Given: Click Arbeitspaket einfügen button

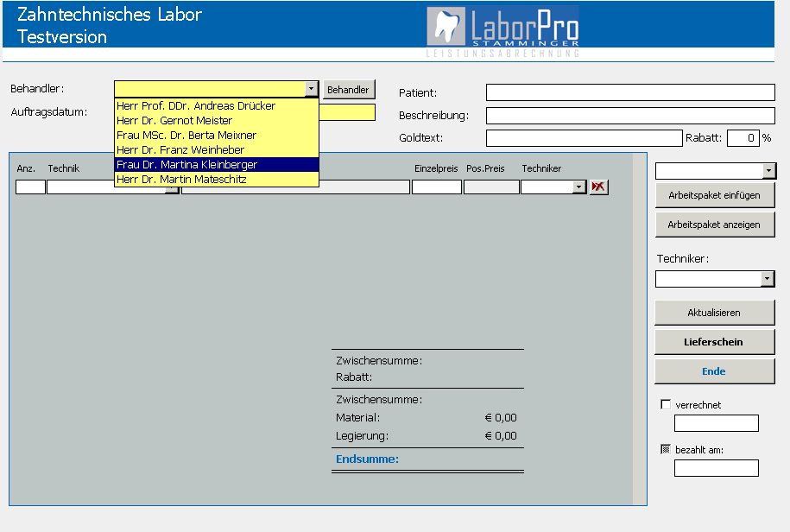Looking at the screenshot, I should [714, 195].
